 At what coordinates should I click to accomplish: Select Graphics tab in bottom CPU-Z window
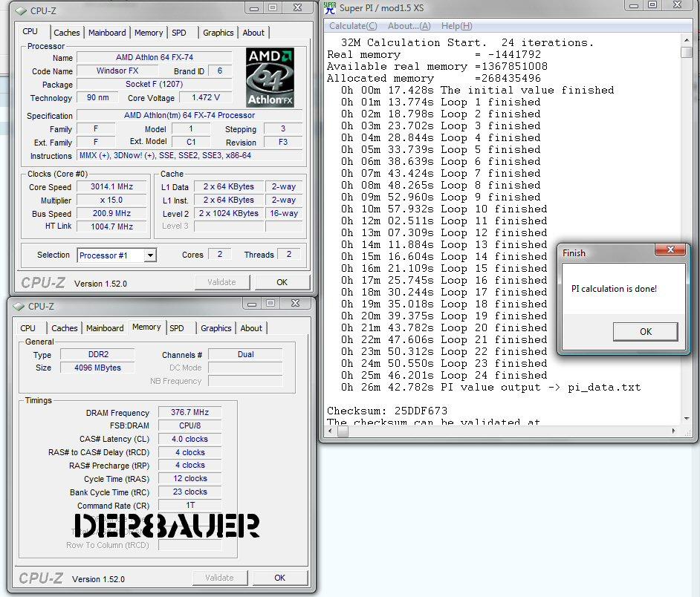pos(216,328)
